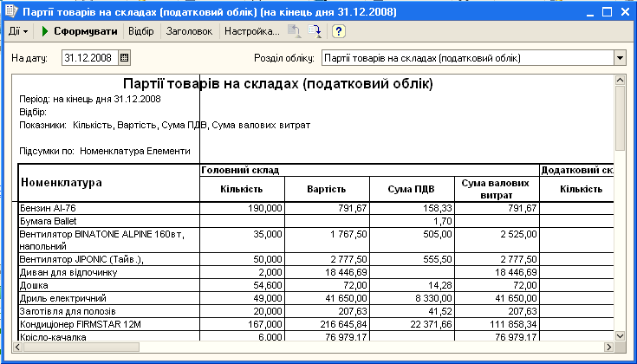
Task: Click the 1,70 ПДВ cell for Бумага Ballet
Action: coord(412,221)
